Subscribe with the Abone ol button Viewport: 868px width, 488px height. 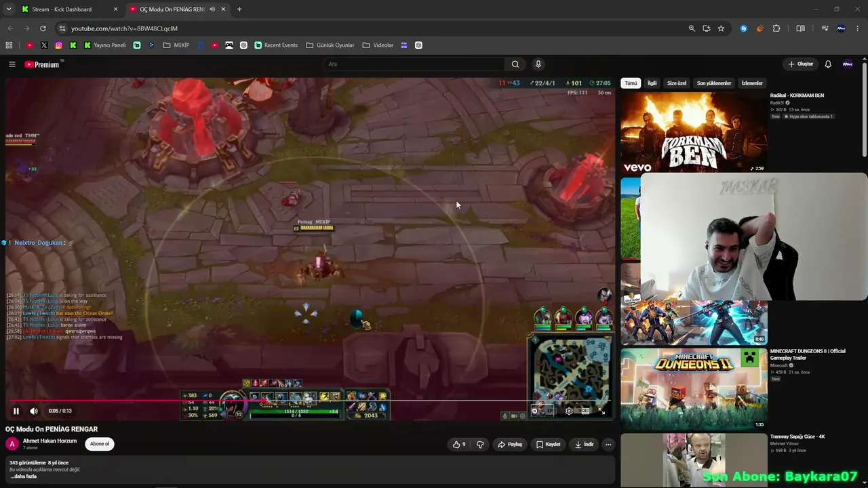100,444
